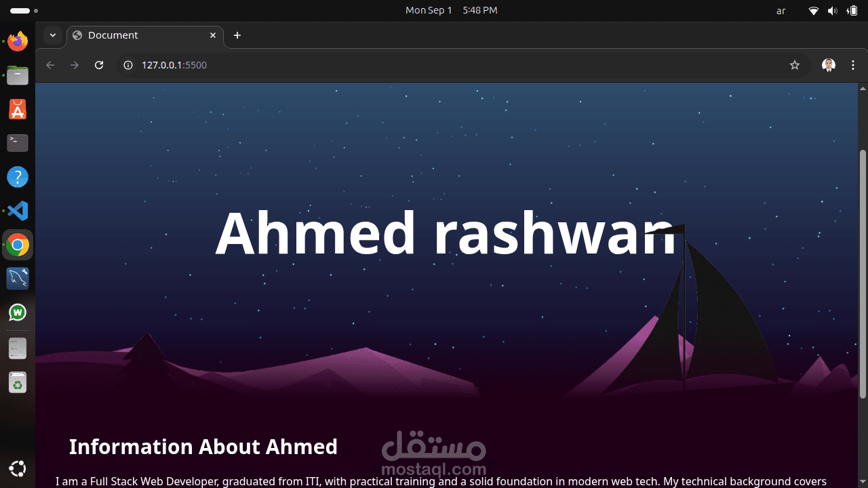Viewport: 868px width, 488px height.
Task: Click the 'Ahmed rashwan' heading
Action: [446, 232]
